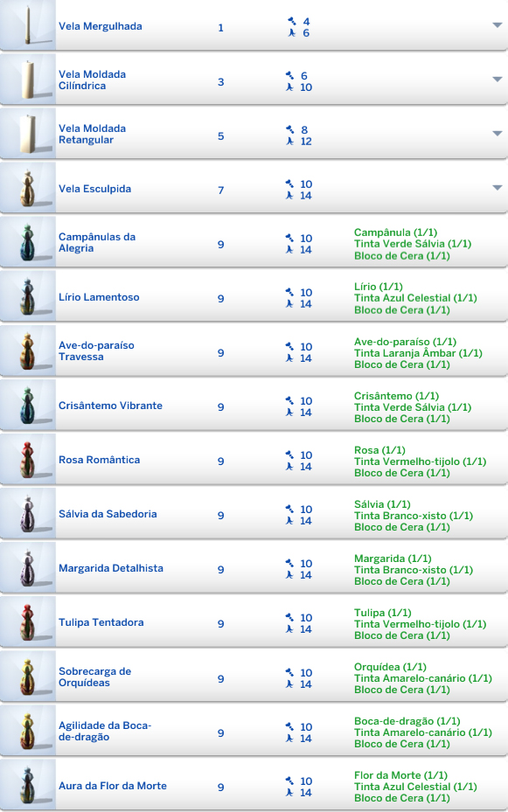Viewport: 508px width, 812px height.
Task: Choose the Sobrecarga de Orquídeas yellow candle icon
Action: [x=28, y=677]
